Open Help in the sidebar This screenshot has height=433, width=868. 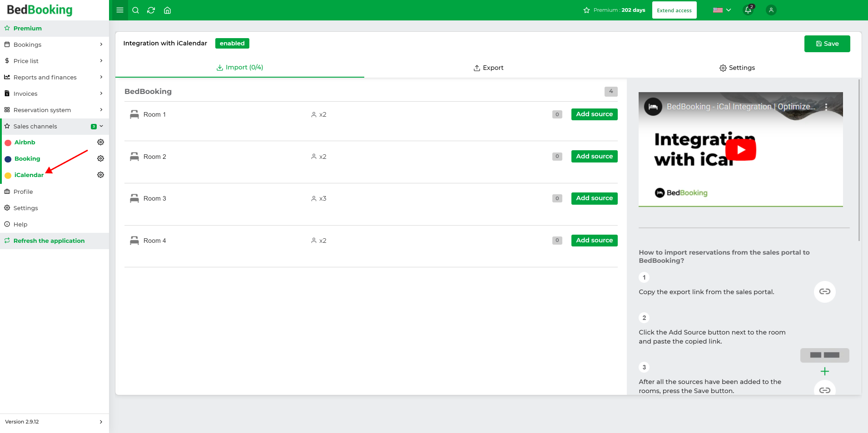pyautogui.click(x=55, y=224)
